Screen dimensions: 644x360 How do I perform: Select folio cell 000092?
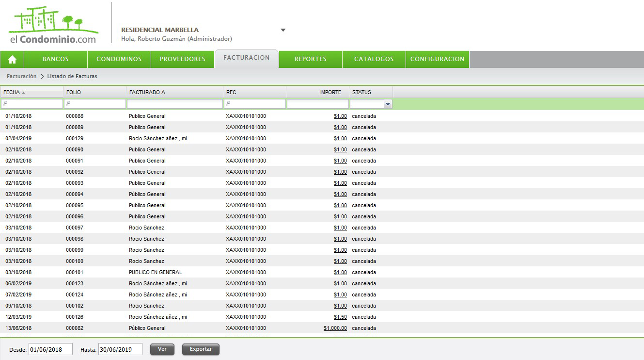click(x=75, y=172)
